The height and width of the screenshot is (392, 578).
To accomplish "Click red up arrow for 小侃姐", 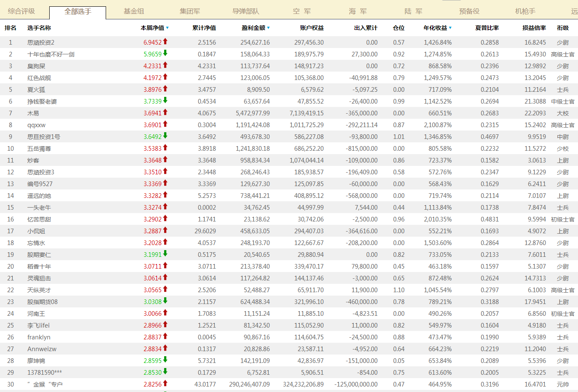I will click(x=165, y=230).
